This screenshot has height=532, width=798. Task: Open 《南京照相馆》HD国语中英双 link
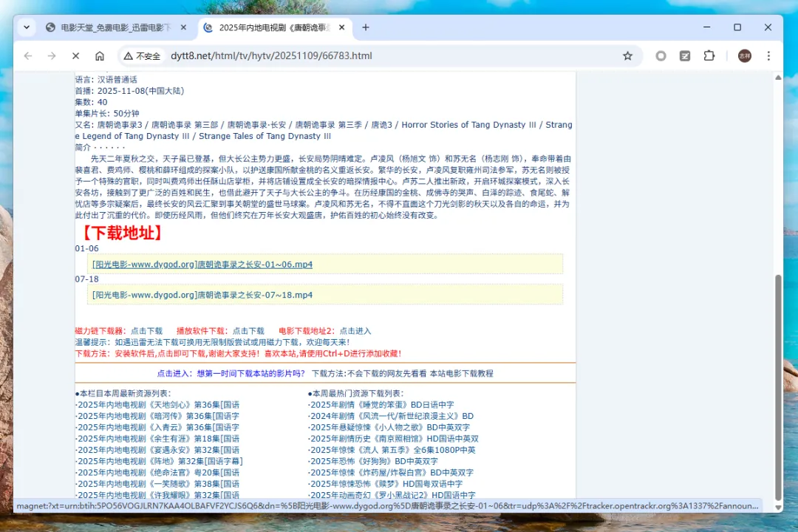click(395, 438)
